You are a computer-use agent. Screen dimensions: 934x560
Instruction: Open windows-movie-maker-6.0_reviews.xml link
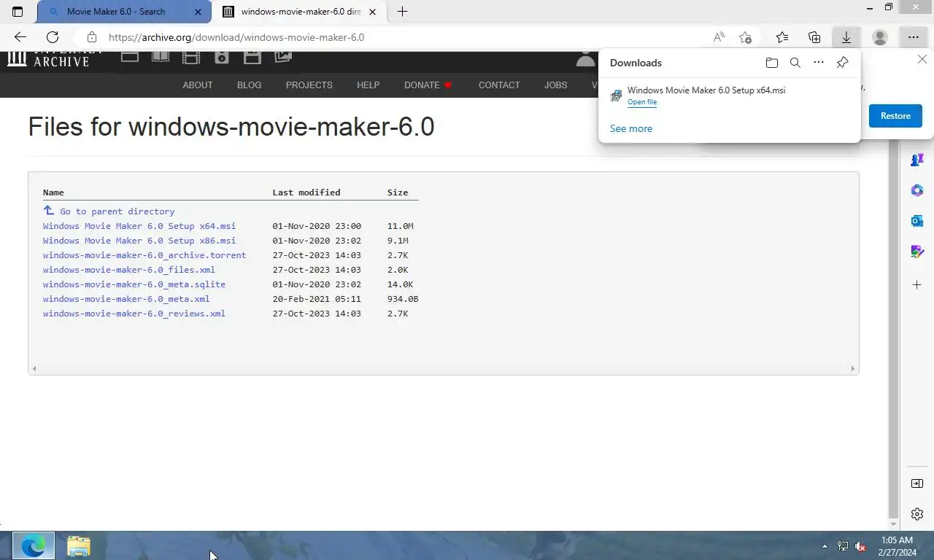(x=134, y=314)
